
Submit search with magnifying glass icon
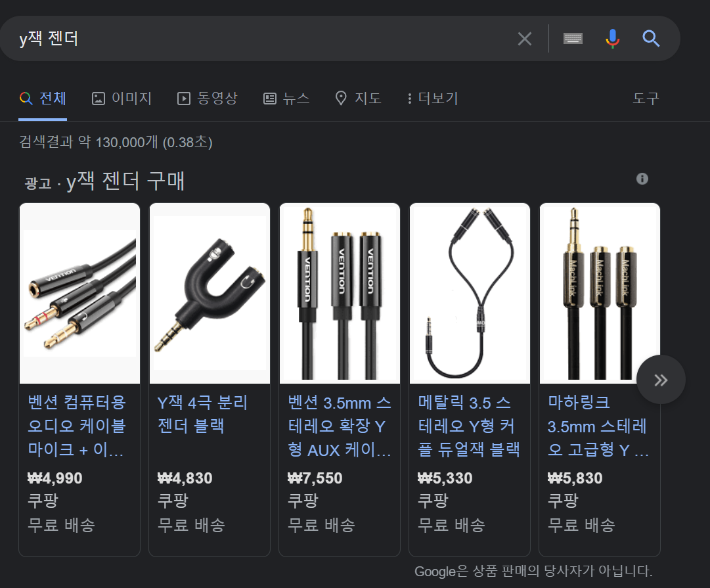pos(651,39)
